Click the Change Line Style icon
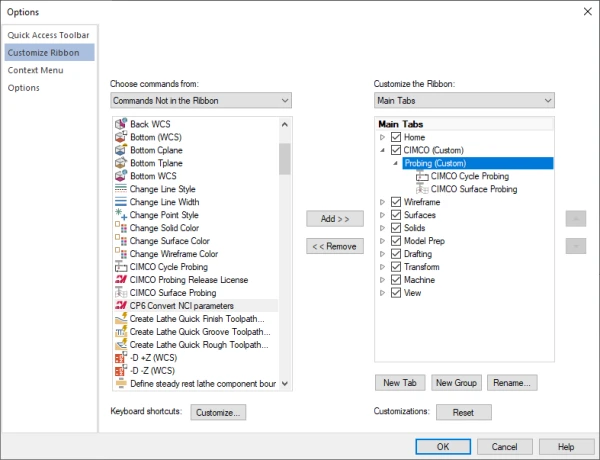600x460 pixels. click(x=120, y=189)
